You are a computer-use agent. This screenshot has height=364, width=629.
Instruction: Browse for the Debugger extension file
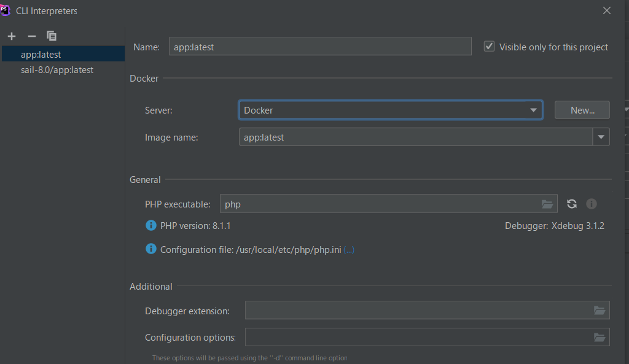(x=600, y=310)
